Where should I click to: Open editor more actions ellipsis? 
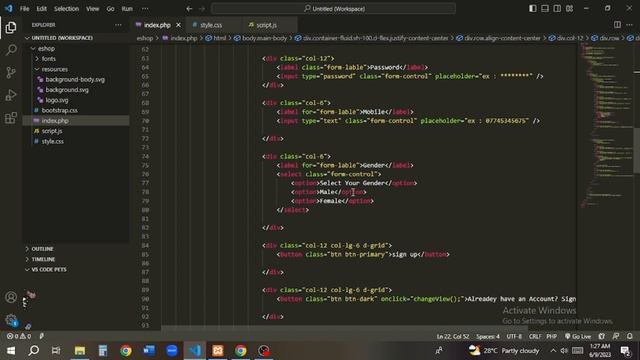[629, 25]
